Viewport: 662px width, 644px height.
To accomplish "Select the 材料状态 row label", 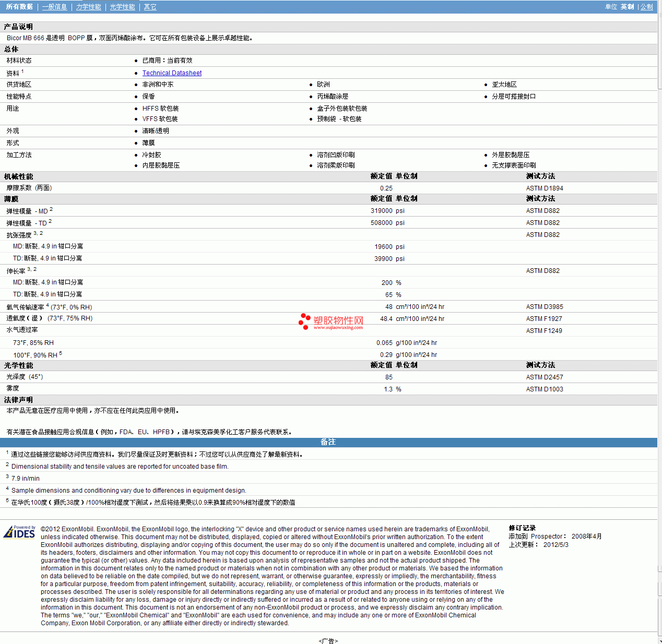I will pyautogui.click(x=19, y=61).
